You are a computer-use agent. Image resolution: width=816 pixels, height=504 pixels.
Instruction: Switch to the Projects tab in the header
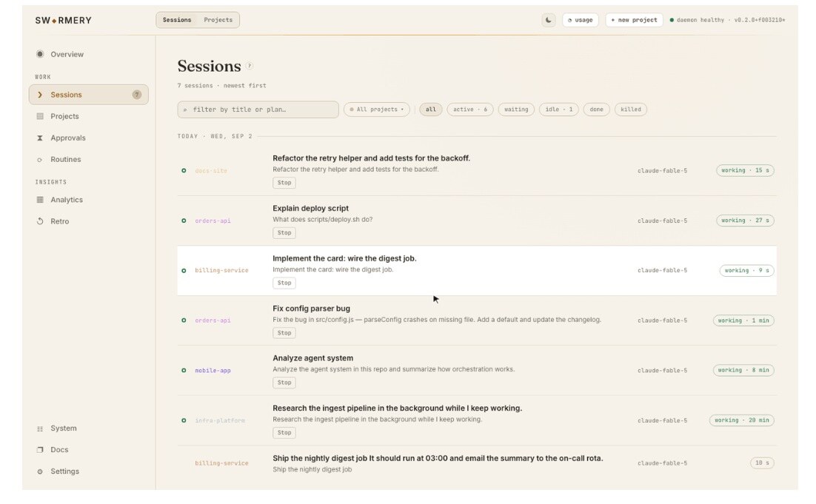pyautogui.click(x=218, y=20)
